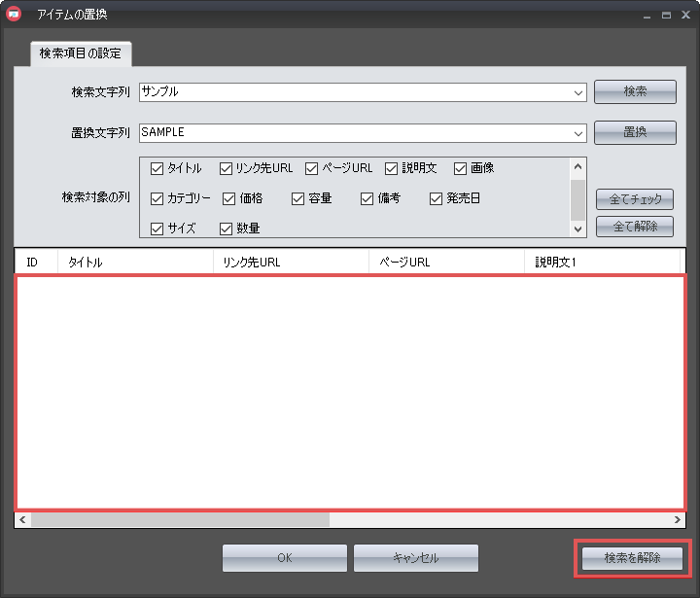Click the 全て解除 button

point(635,227)
